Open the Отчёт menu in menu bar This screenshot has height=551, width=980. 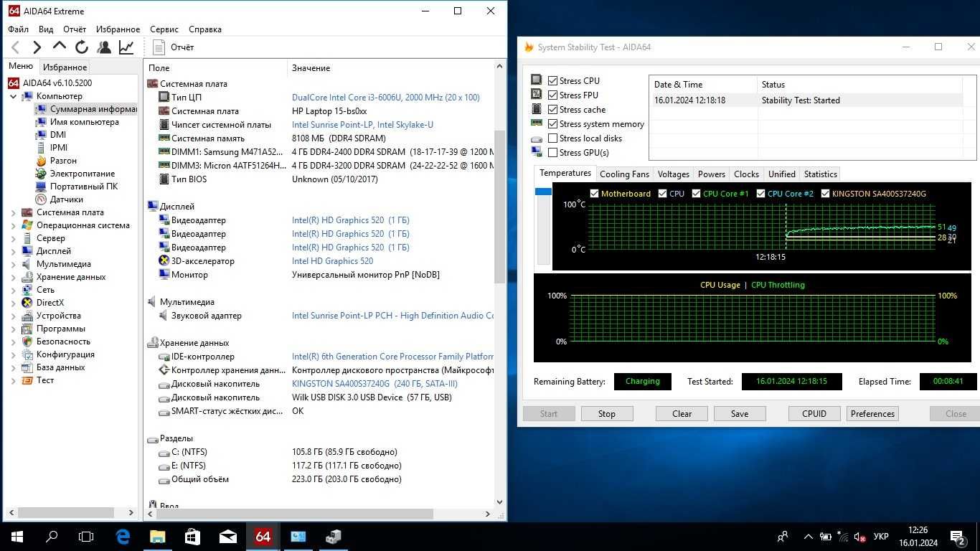coord(75,29)
